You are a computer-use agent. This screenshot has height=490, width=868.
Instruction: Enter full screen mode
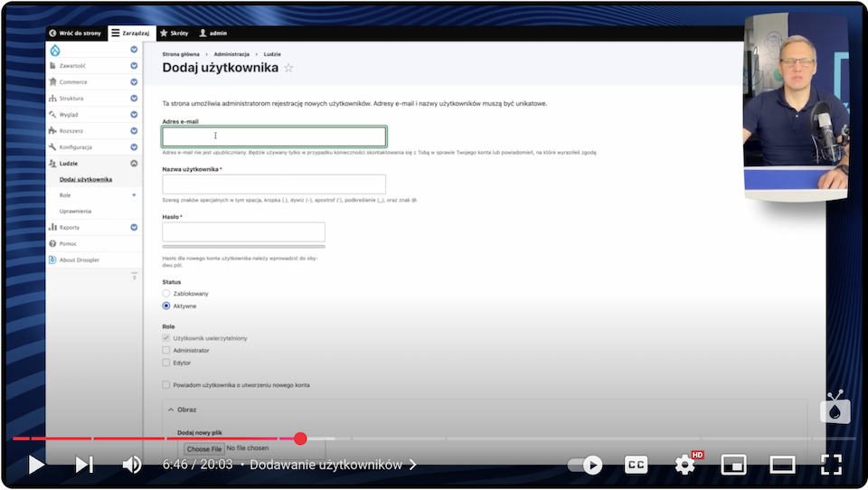pyautogui.click(x=831, y=465)
